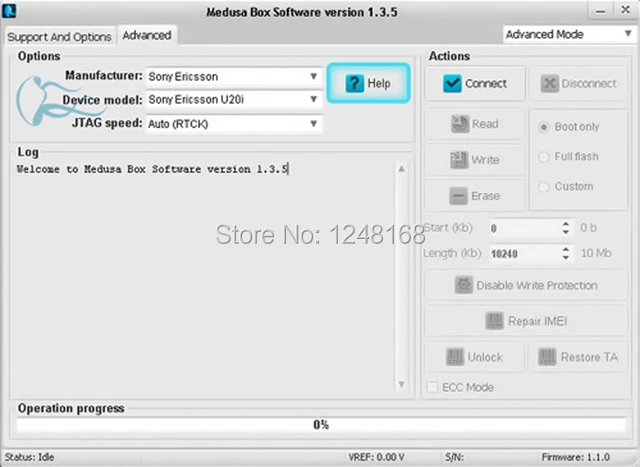Image resolution: width=640 pixels, height=467 pixels.
Task: Click the Log scroll down arrow
Action: click(x=402, y=384)
